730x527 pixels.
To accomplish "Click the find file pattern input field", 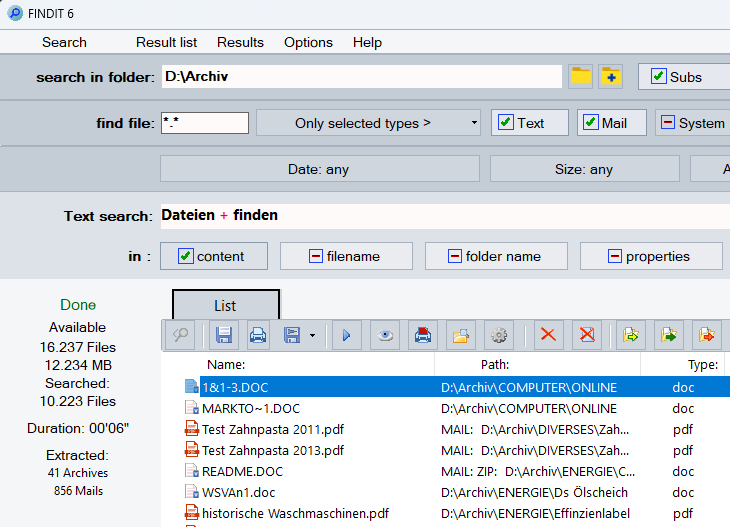I will point(204,123).
